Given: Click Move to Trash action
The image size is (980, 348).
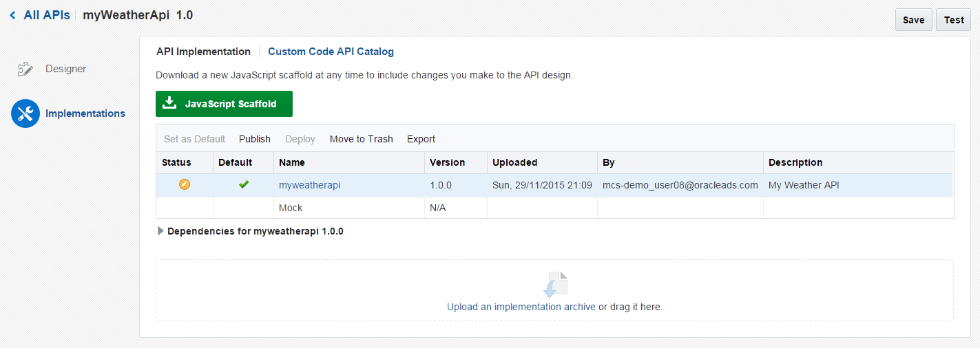Looking at the screenshot, I should tap(361, 139).
